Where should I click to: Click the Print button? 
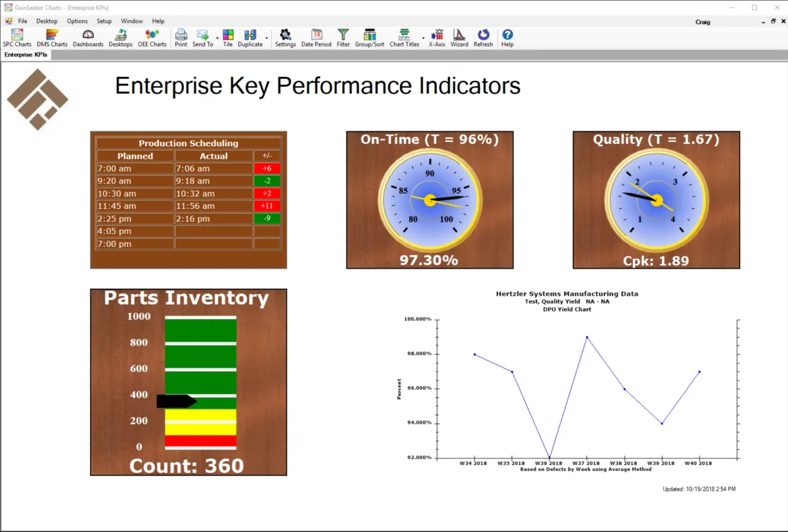point(181,37)
